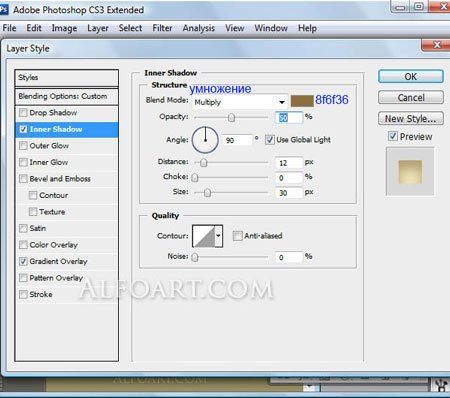Click the Noise value field
The height and width of the screenshot is (398, 450).
pyautogui.click(x=289, y=257)
